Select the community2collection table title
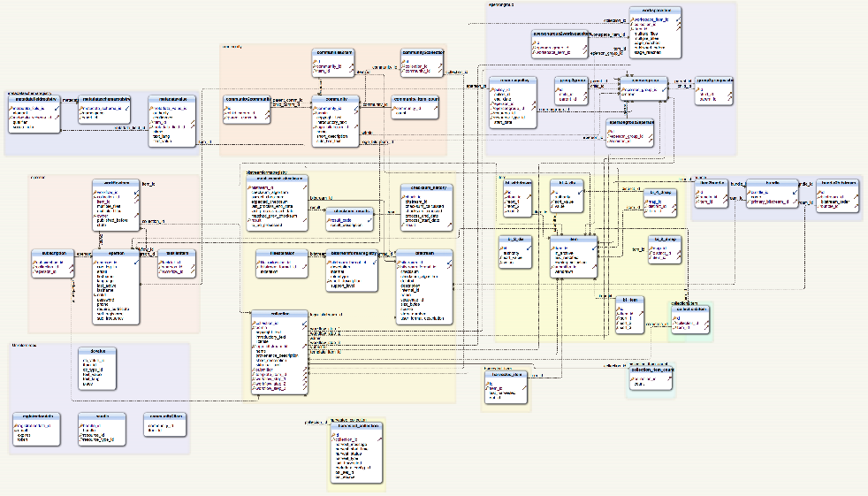Screen dimensions: 868x496 click(423, 52)
